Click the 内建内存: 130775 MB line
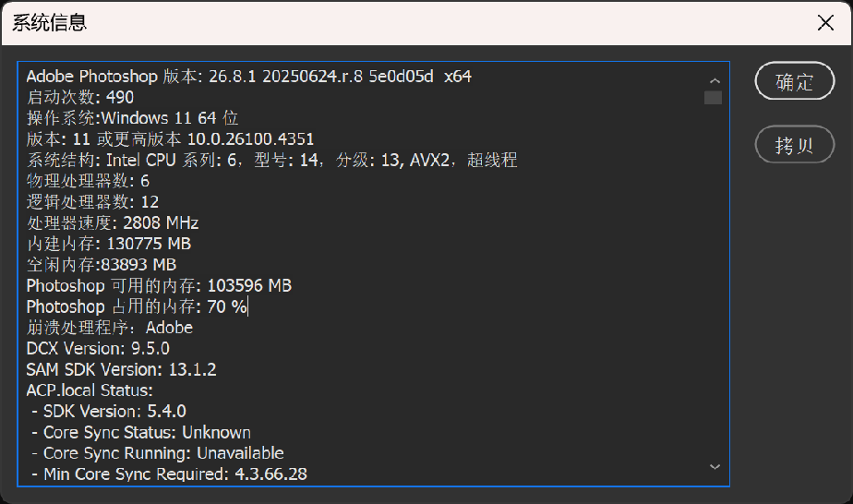Viewport: 853px width, 504px height. coord(108,244)
